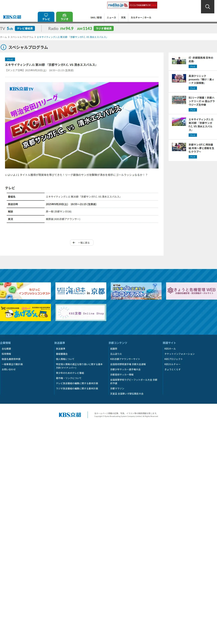The width and height of the screenshot is (217, 644).
Task: Click the 実況 value 梶原誠 (KBS京都アナウンサー)
Action: click(x=63, y=219)
